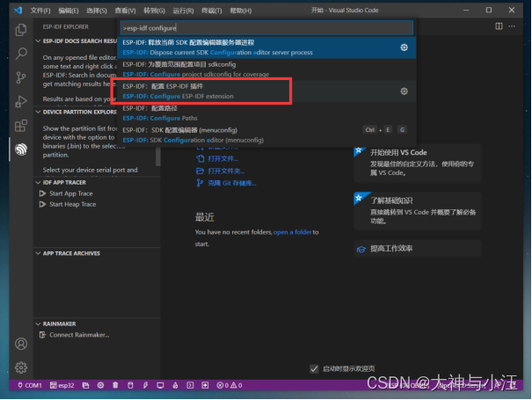Viewport: 532px width, 400px height.
Task: Open the 帮助(H) menu
Action: [x=241, y=11]
